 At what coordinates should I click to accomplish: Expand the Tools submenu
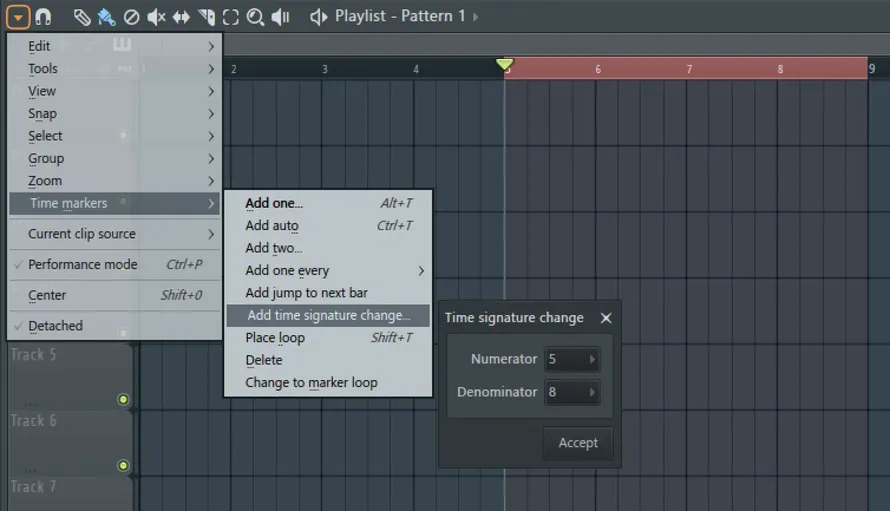(115, 69)
